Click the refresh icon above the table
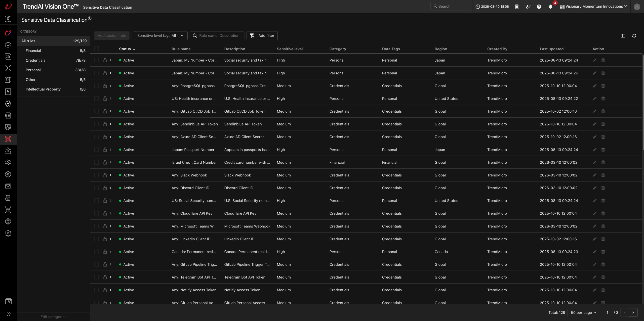Image resolution: width=644 pixels, height=321 pixels. [x=634, y=36]
